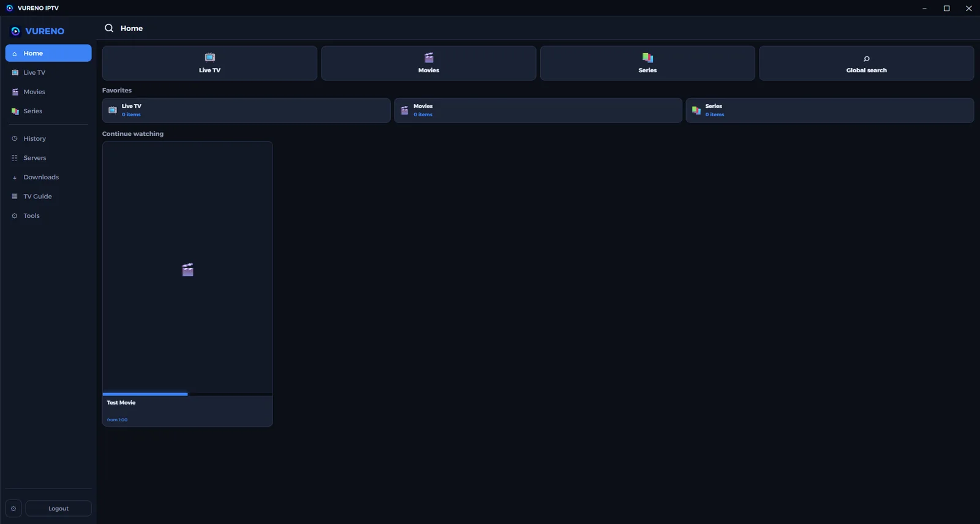Open the Global search label on card
The image size is (980, 524).
coord(866,70)
